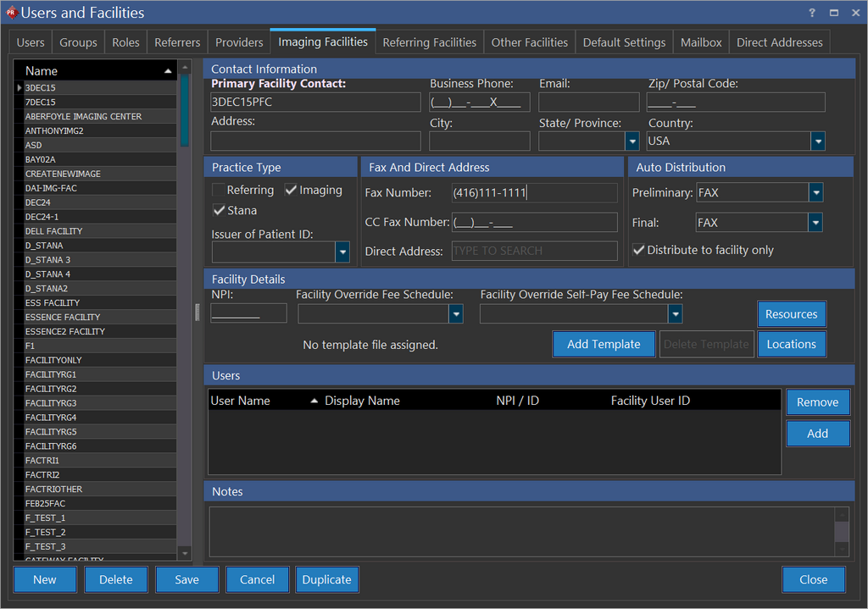Expand the State/Province dropdown

(x=632, y=141)
